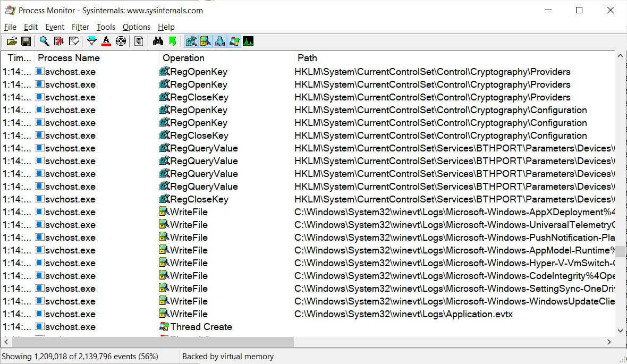Select the PushNotification WriteFile path
Image resolution: width=627 pixels, height=364 pixels.
pos(455,238)
